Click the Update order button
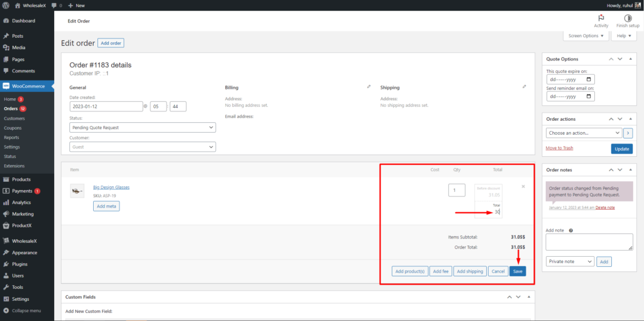Screen dimensions: 644x321 [x=622, y=149]
